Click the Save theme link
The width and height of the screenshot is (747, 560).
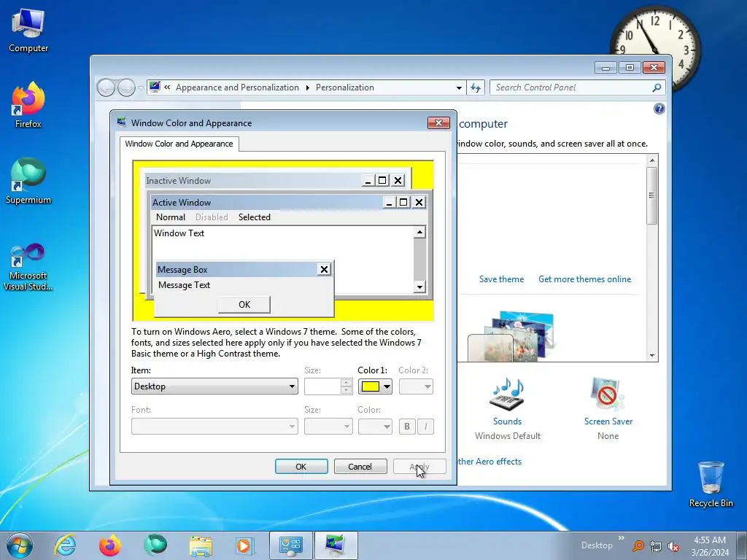501,279
